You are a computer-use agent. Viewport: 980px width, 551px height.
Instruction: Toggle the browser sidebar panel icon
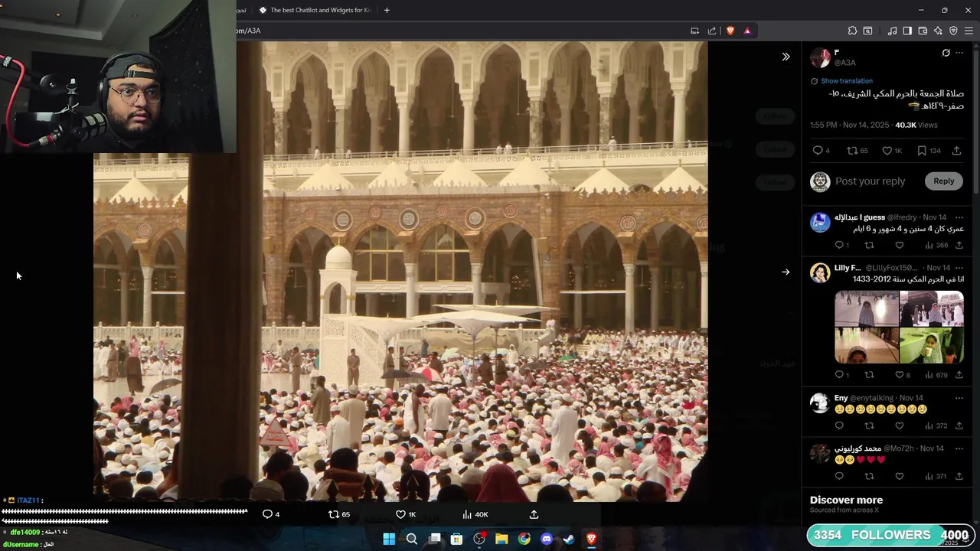tap(907, 31)
